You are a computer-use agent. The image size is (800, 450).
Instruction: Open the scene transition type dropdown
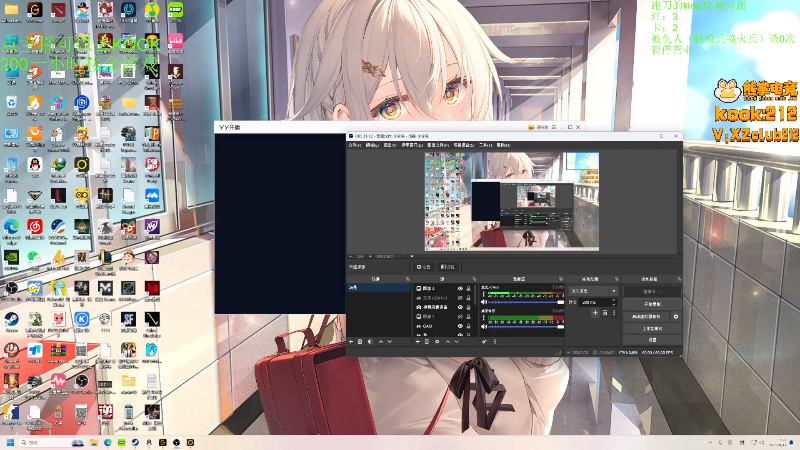click(593, 291)
